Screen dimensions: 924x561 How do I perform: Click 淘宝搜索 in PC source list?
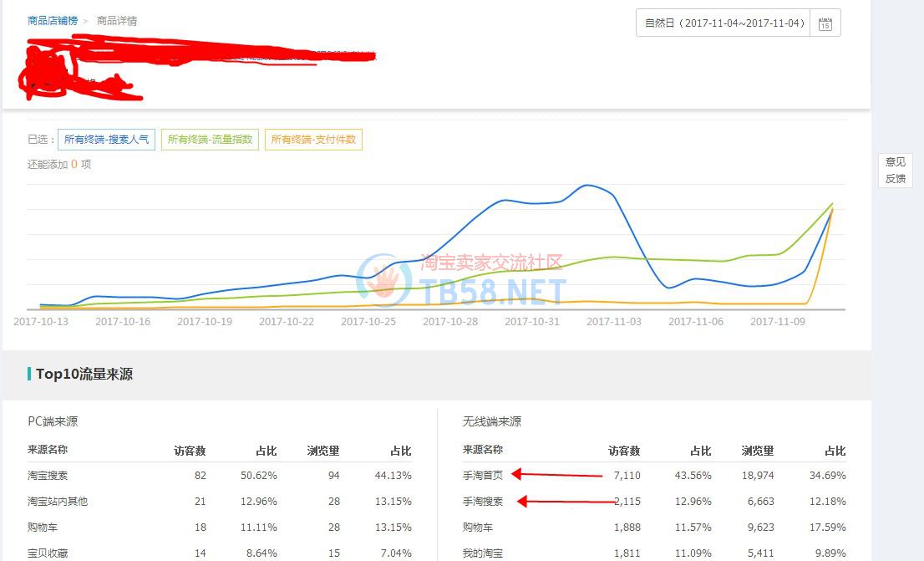click(x=48, y=475)
